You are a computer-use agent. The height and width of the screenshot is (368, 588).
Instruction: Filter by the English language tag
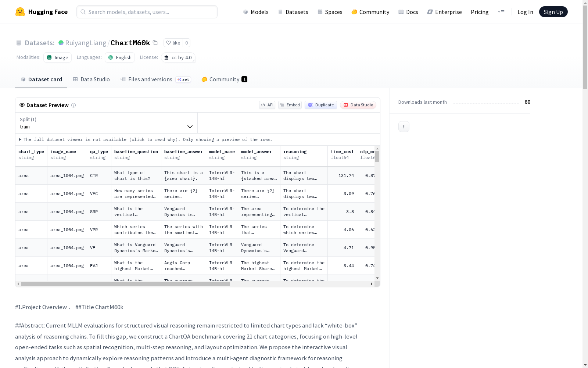120,57
